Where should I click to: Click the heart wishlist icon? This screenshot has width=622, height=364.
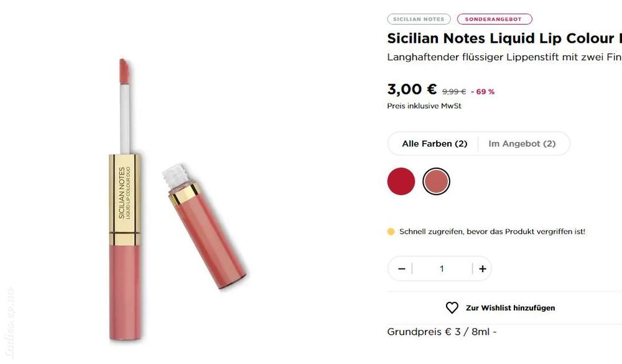pyautogui.click(x=452, y=307)
